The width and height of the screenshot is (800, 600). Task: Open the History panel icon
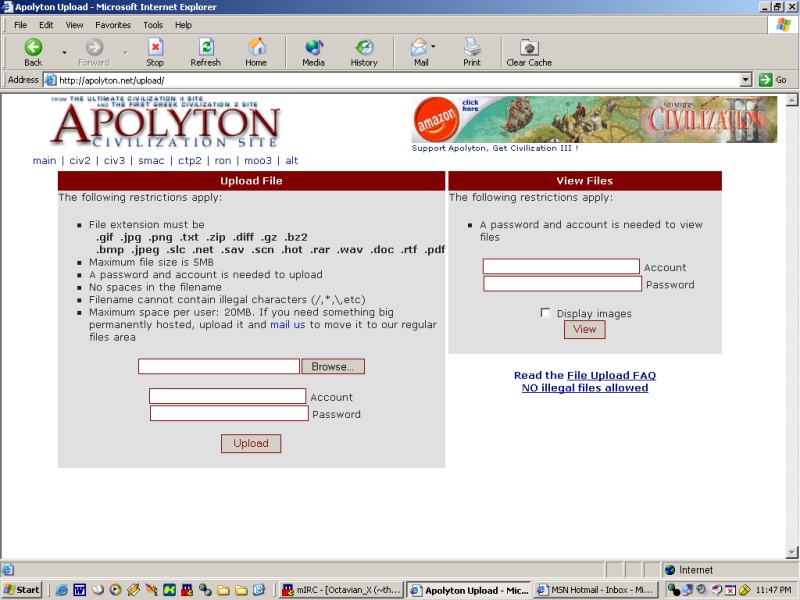click(x=364, y=47)
